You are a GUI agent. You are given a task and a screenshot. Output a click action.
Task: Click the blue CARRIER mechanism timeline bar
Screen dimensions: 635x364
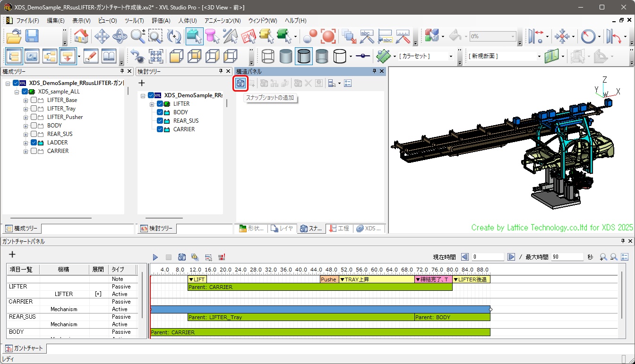pos(320,309)
